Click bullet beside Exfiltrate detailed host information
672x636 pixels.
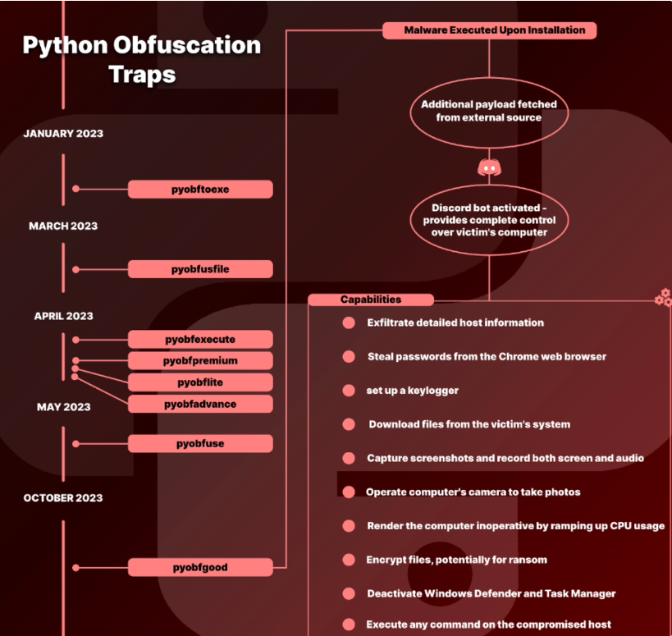pyautogui.click(x=349, y=323)
